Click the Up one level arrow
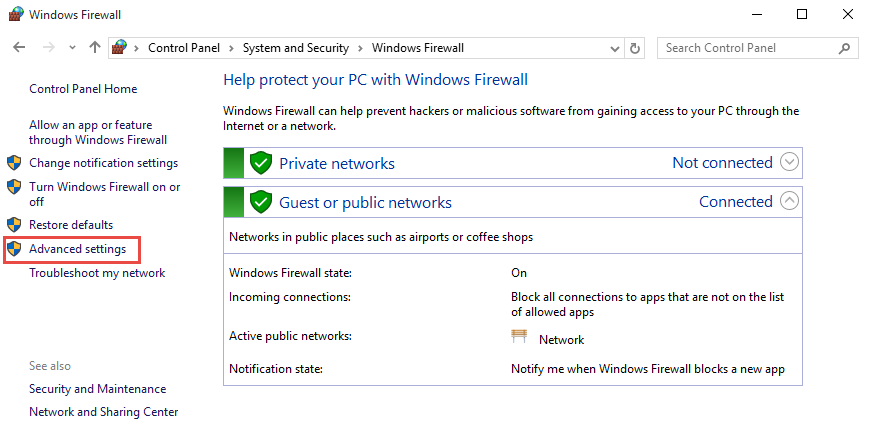869x439 pixels. (95, 48)
